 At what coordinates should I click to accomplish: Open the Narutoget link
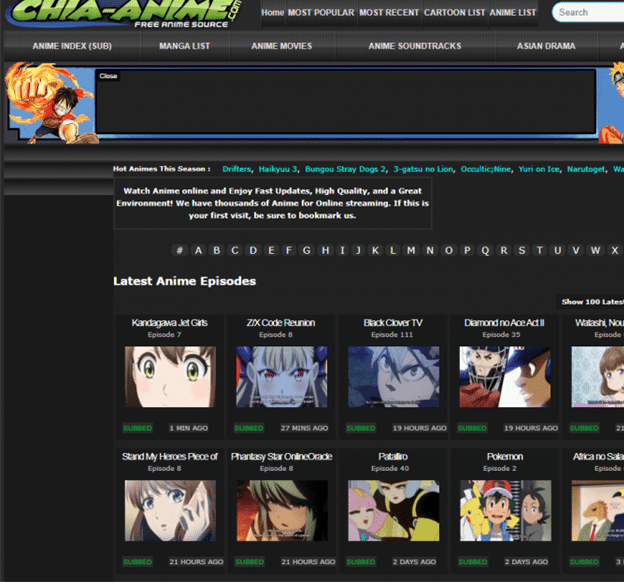[586, 169]
